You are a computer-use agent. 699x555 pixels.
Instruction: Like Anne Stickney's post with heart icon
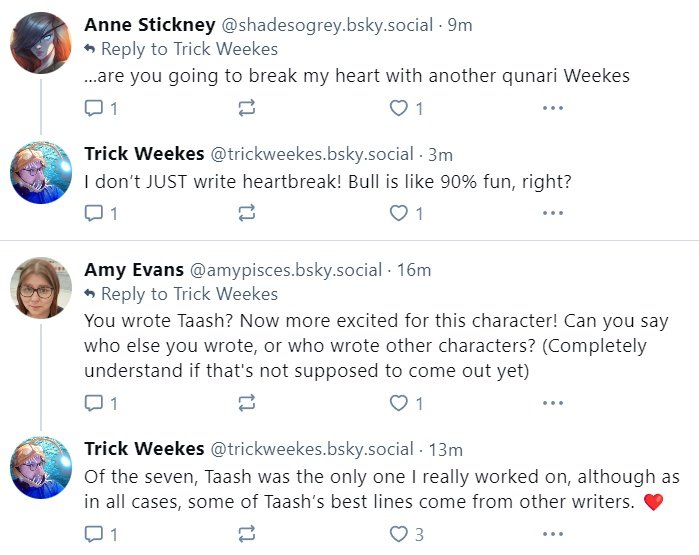pyautogui.click(x=399, y=108)
